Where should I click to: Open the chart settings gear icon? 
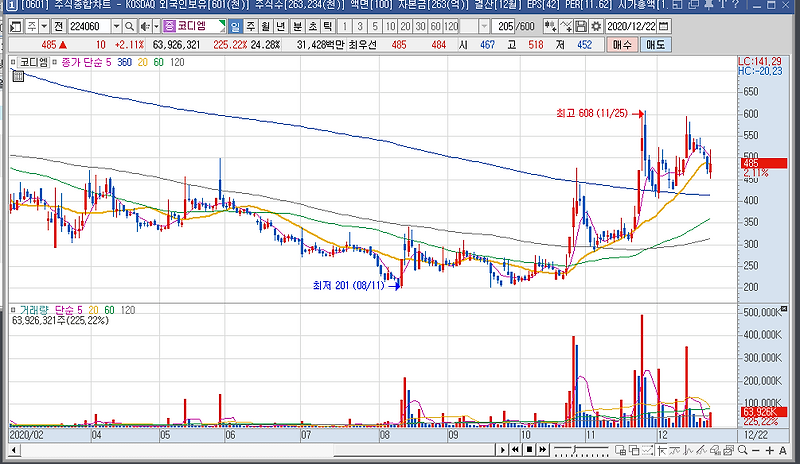pyautogui.click(x=596, y=26)
